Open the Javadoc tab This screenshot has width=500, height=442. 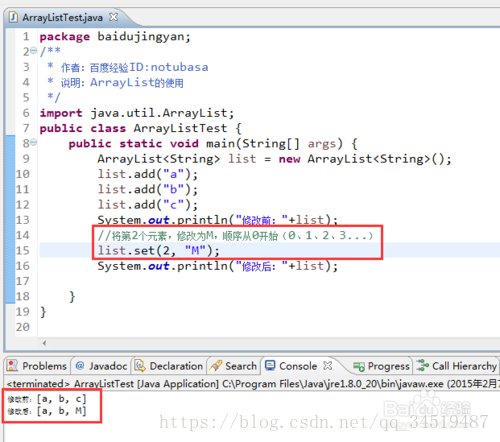tap(101, 366)
